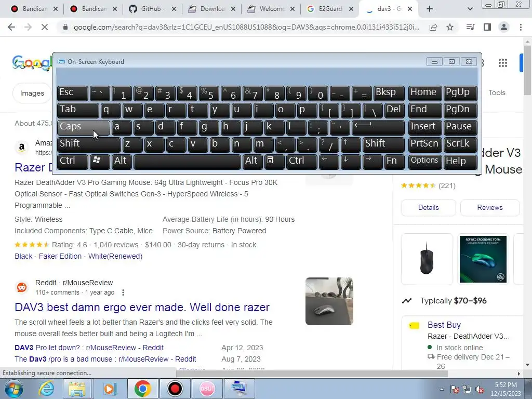
Task: Open the Details button for the mouse
Action: pos(428,208)
